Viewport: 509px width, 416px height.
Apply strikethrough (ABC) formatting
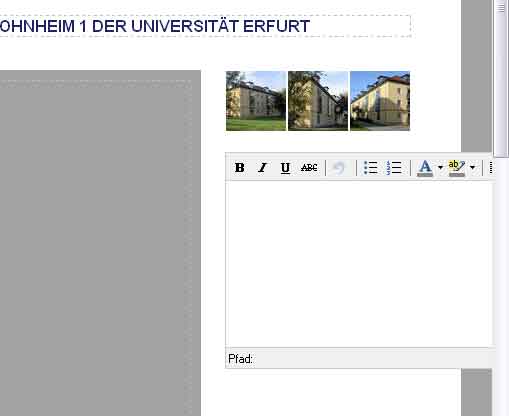coord(309,168)
